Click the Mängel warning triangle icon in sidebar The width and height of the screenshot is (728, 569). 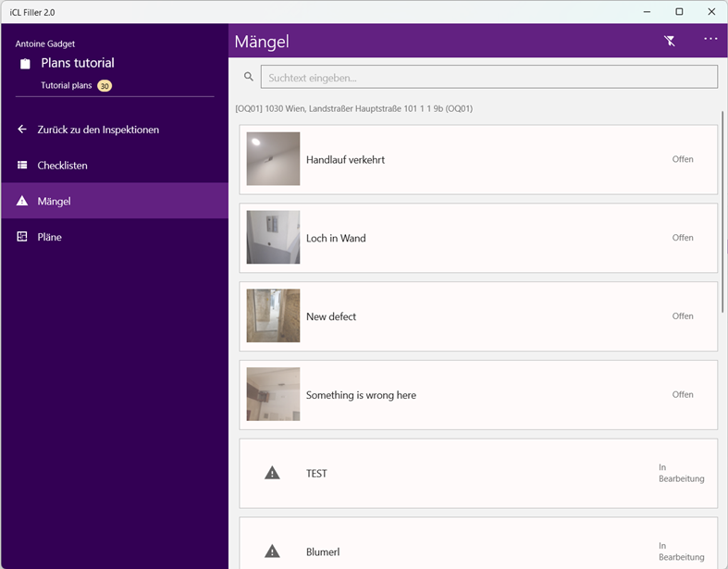(x=22, y=201)
